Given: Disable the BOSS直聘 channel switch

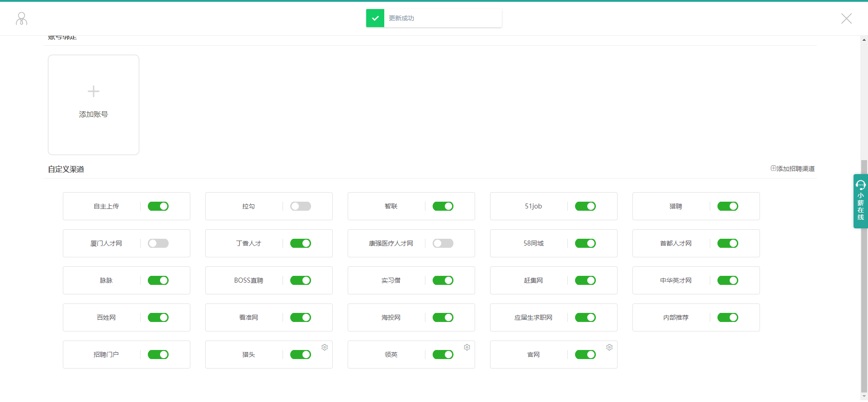Looking at the screenshot, I should click(x=301, y=280).
